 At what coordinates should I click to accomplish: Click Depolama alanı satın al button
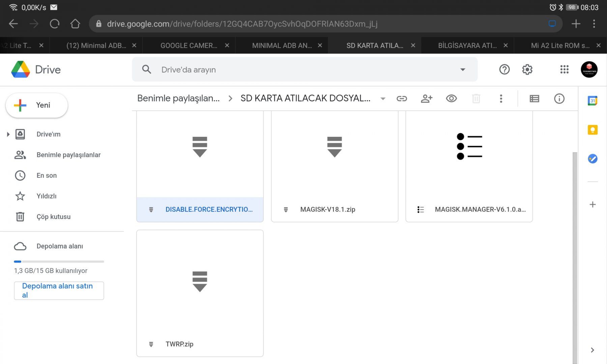tap(59, 291)
